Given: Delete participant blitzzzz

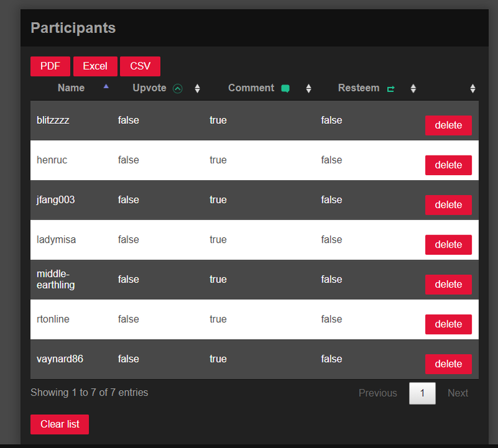Looking at the screenshot, I should (449, 125).
